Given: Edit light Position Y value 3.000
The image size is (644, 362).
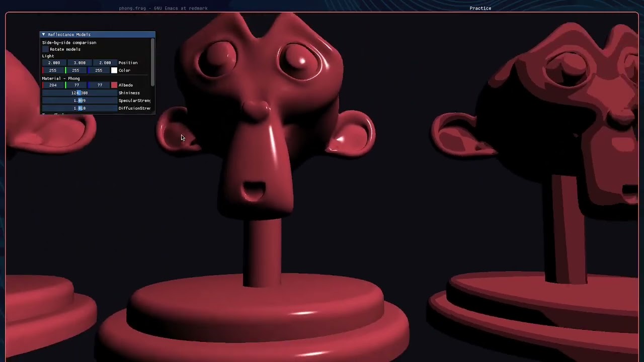Looking at the screenshot, I should pyautogui.click(x=79, y=63).
